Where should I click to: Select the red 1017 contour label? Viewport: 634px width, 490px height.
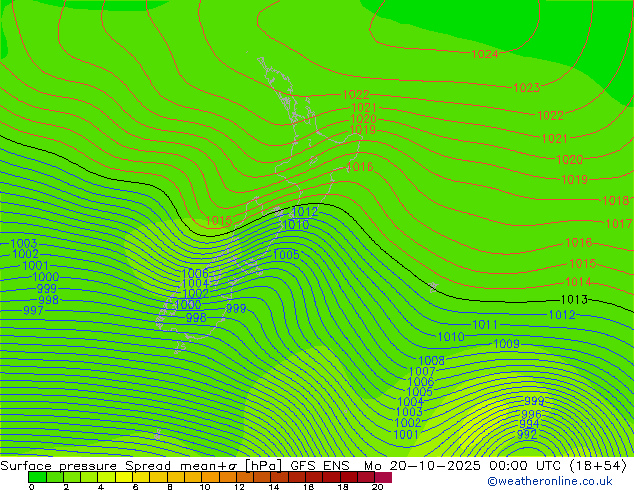[619, 223]
